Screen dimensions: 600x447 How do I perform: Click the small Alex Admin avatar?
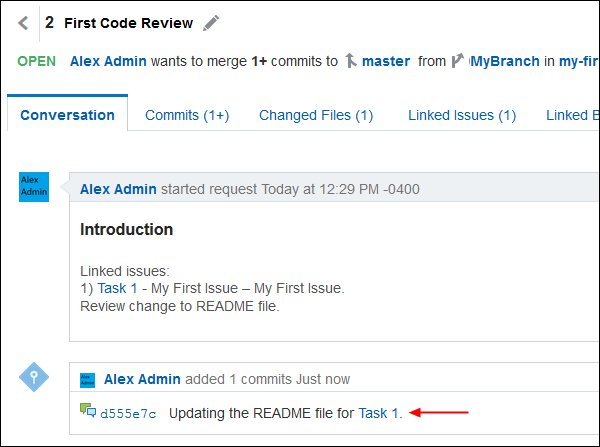click(x=88, y=379)
